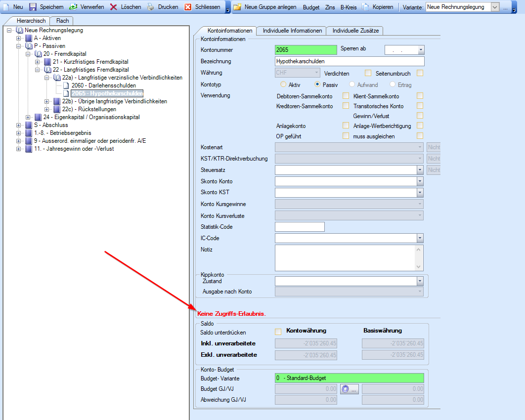Click the Verwerfen discard icon
The width and height of the screenshot is (525, 420).
pyautogui.click(x=73, y=7)
